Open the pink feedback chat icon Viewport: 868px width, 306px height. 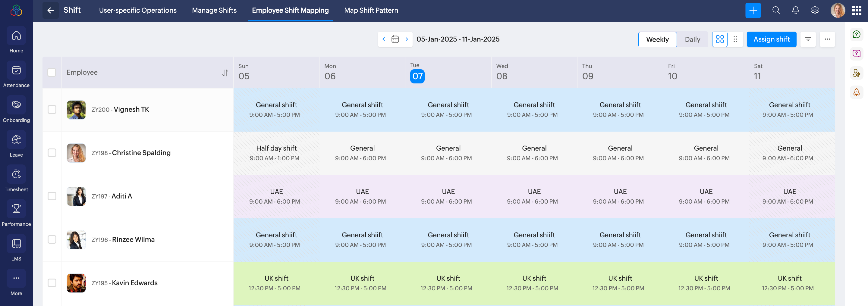point(856,54)
